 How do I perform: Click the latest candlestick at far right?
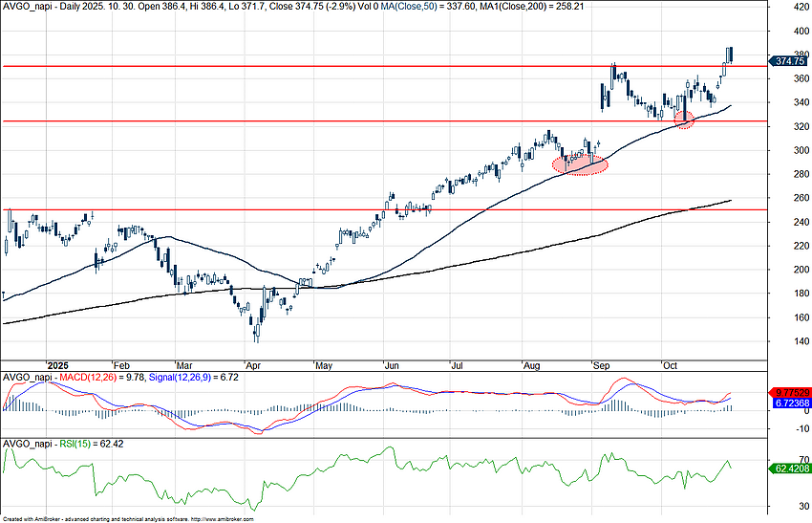730,54
